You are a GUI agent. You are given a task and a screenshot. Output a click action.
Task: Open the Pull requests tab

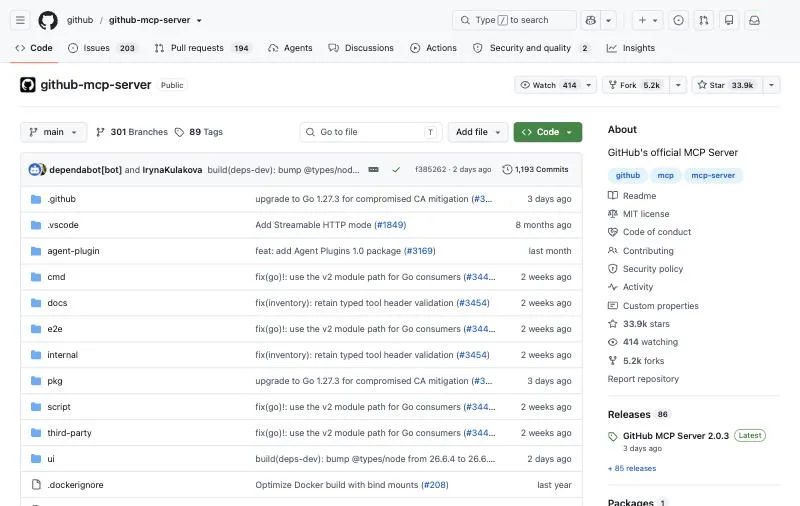click(202, 48)
